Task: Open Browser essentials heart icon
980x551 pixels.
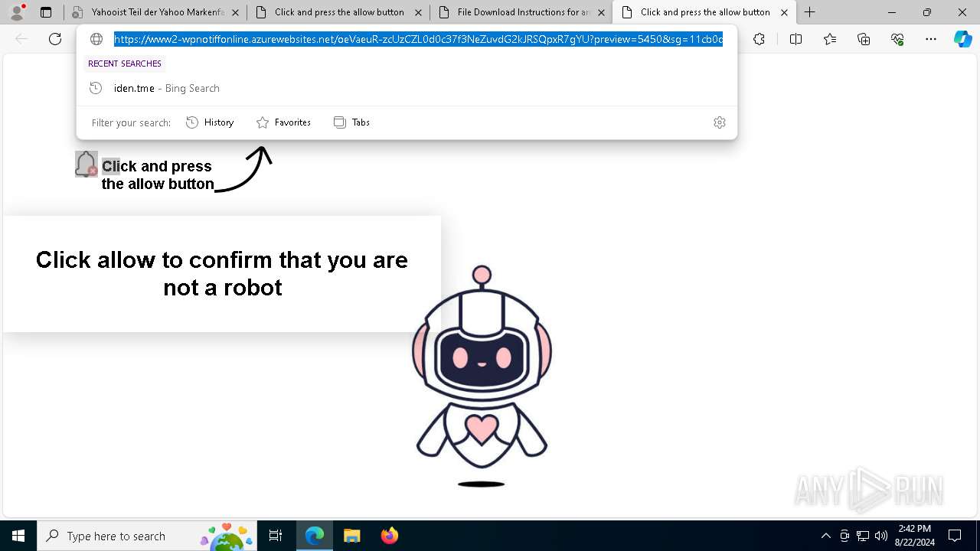Action: pyautogui.click(x=897, y=39)
